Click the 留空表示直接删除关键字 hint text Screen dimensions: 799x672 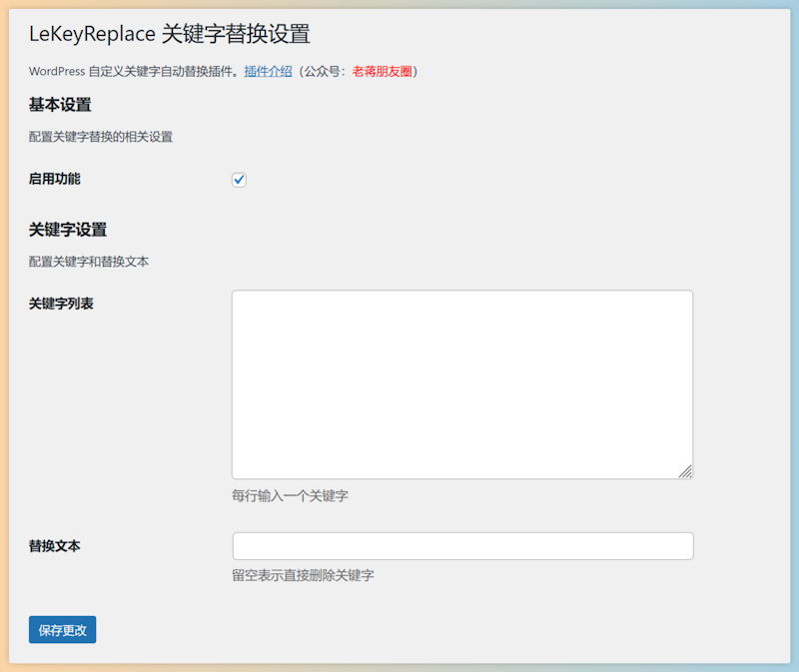303,576
